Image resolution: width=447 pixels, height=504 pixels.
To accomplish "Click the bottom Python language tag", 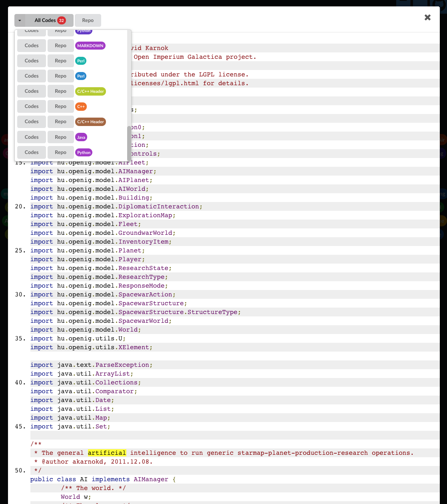I will click(x=84, y=152).
